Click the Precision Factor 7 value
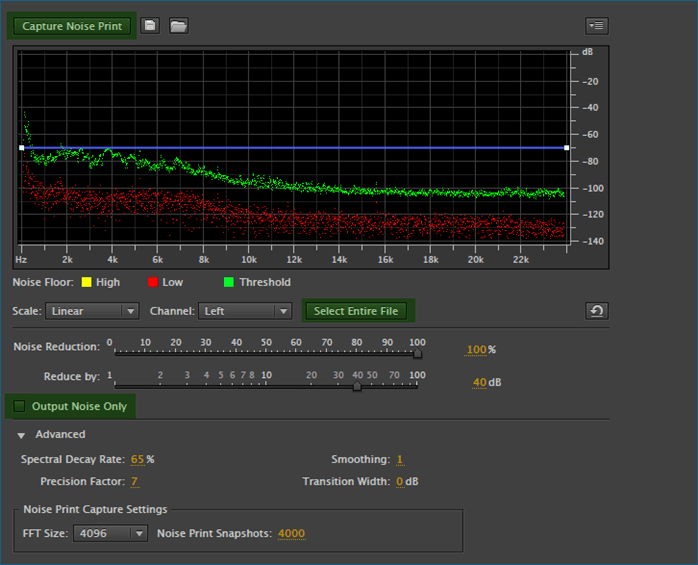Image resolution: width=698 pixels, height=565 pixels. 134,482
